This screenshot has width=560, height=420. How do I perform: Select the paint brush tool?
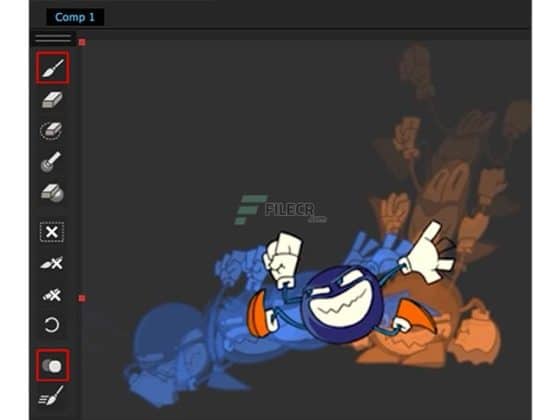point(52,68)
